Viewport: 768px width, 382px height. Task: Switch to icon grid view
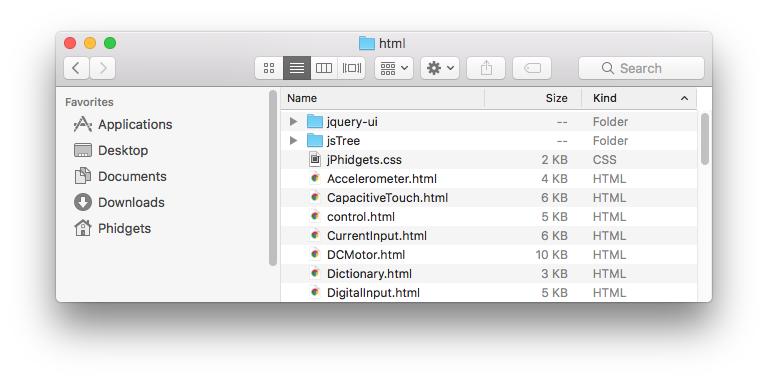269,68
